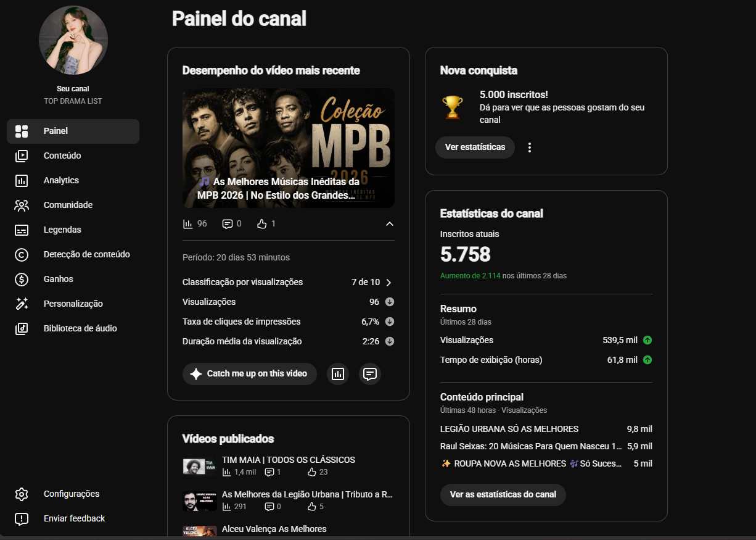
Task: Click TOP DRAMA LIST channel name
Action: click(73, 101)
